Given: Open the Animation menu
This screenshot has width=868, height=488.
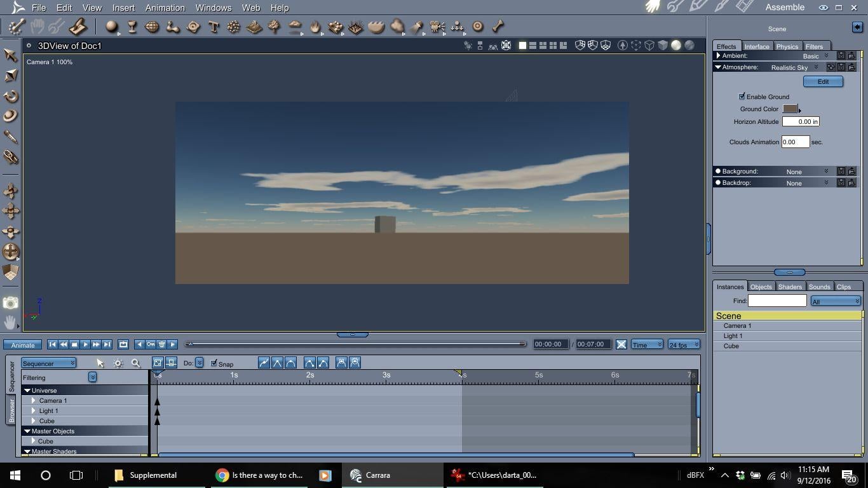Looking at the screenshot, I should [x=165, y=8].
